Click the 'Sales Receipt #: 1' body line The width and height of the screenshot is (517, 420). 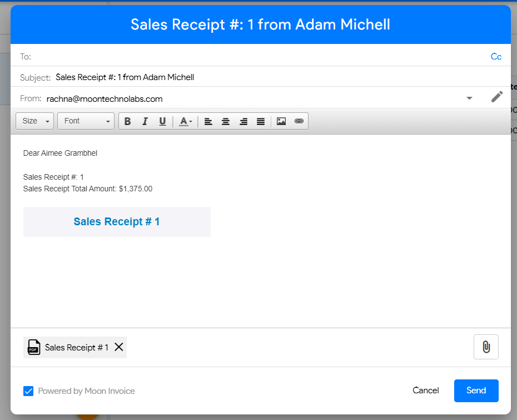coord(53,177)
